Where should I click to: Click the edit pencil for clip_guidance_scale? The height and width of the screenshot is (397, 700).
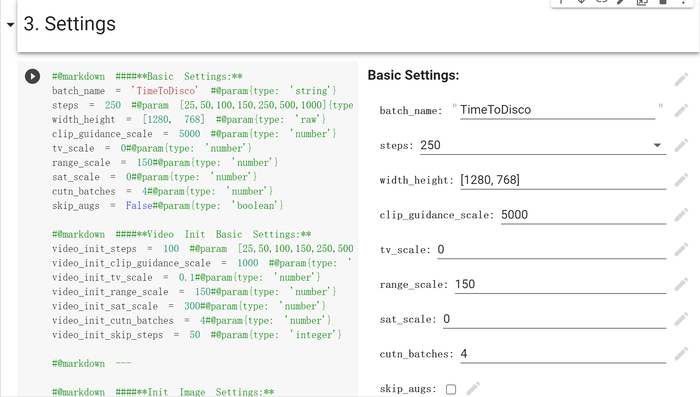[681, 215]
